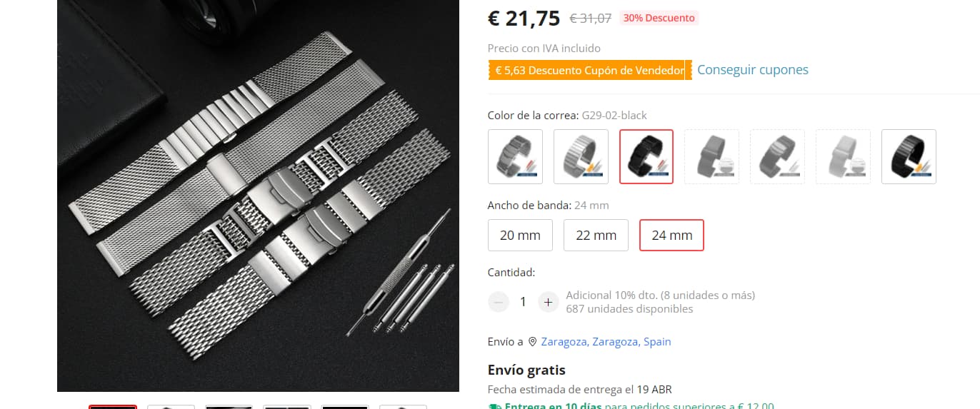980x409 pixels.
Task: Change shipping destination Zaragoza, Spain
Action: click(x=606, y=342)
